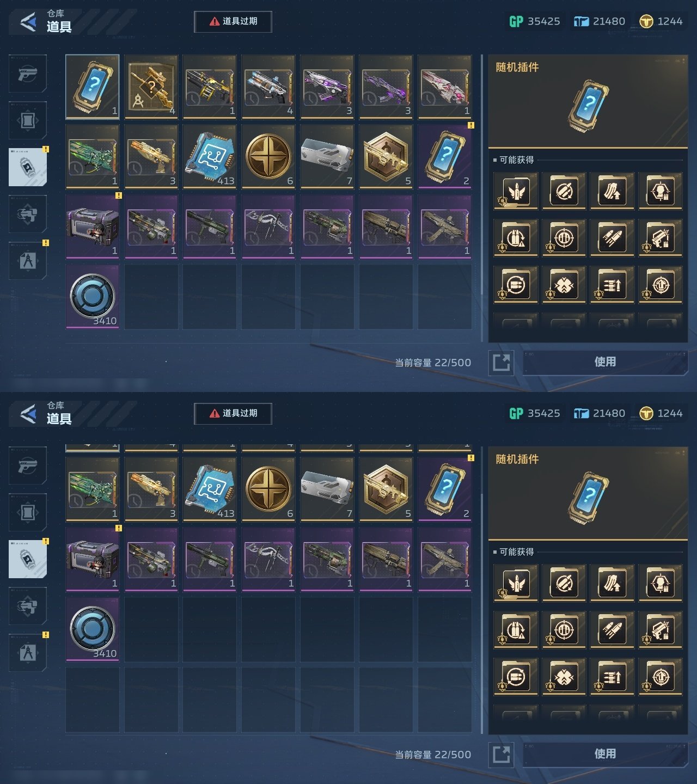Select the pink-and-white rifle skin item

point(445,87)
